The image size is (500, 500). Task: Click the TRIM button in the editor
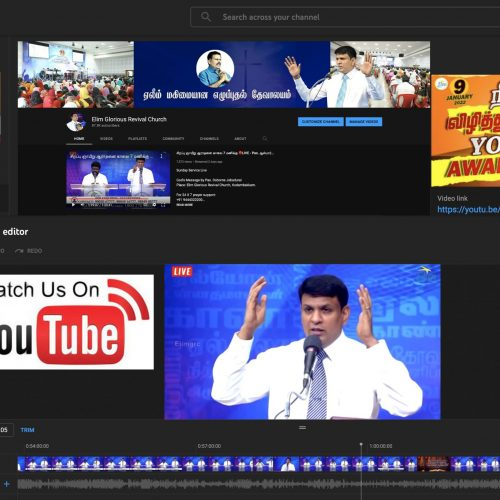click(x=27, y=430)
